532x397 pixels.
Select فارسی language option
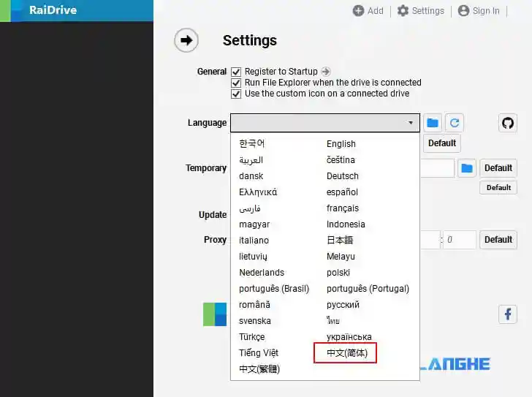[249, 208]
